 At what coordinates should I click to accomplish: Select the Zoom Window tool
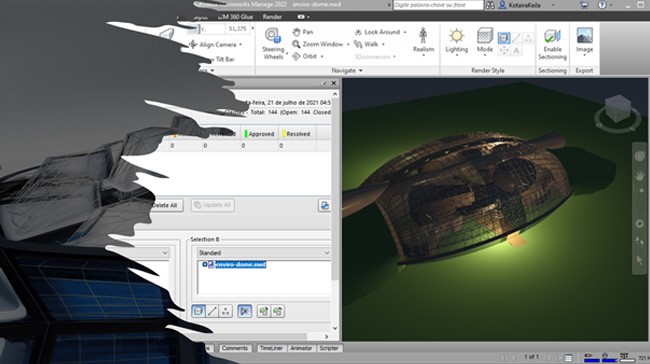click(318, 44)
